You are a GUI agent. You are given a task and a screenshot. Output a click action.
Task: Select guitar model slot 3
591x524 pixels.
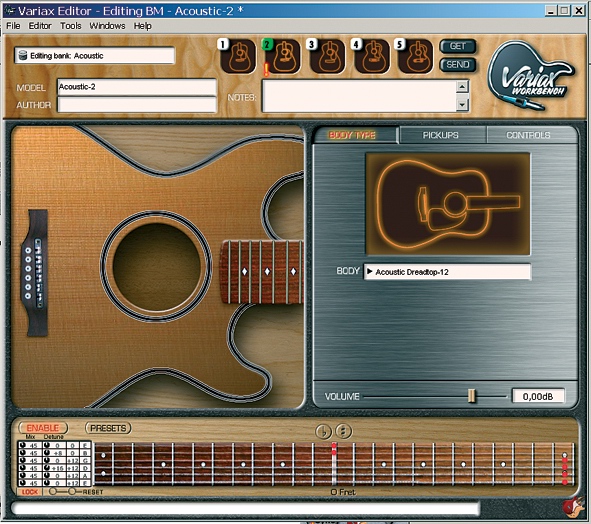(x=327, y=56)
